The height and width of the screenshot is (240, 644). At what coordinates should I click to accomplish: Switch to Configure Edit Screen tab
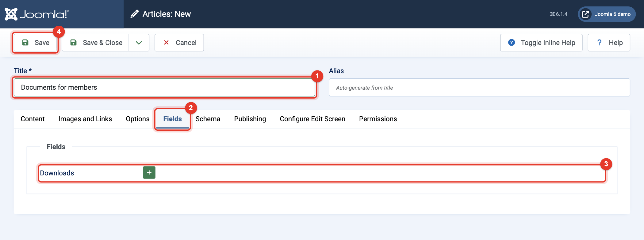(312, 119)
